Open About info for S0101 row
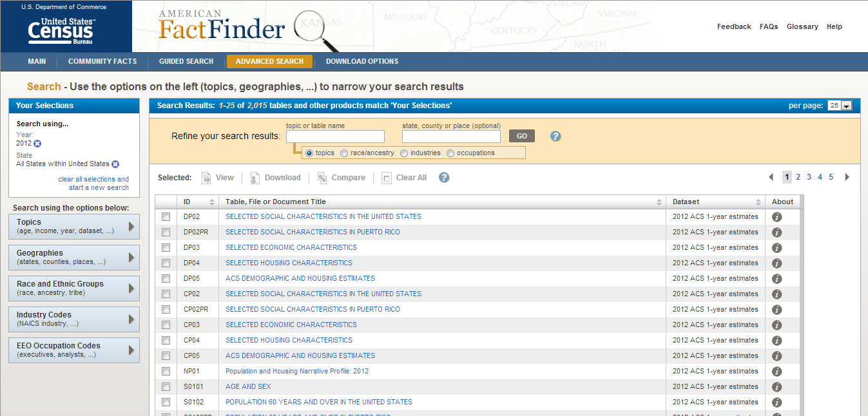This screenshot has height=416, width=868. click(x=776, y=387)
